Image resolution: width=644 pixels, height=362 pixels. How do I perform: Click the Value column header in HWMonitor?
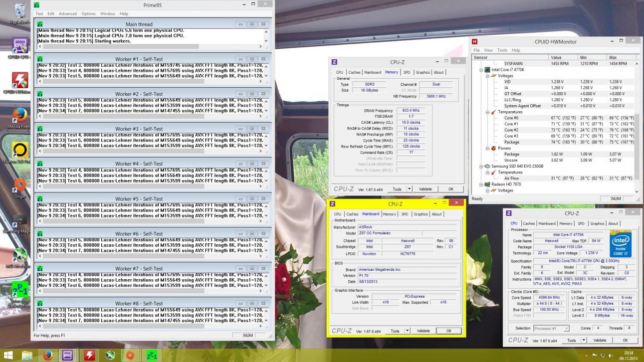563,57
